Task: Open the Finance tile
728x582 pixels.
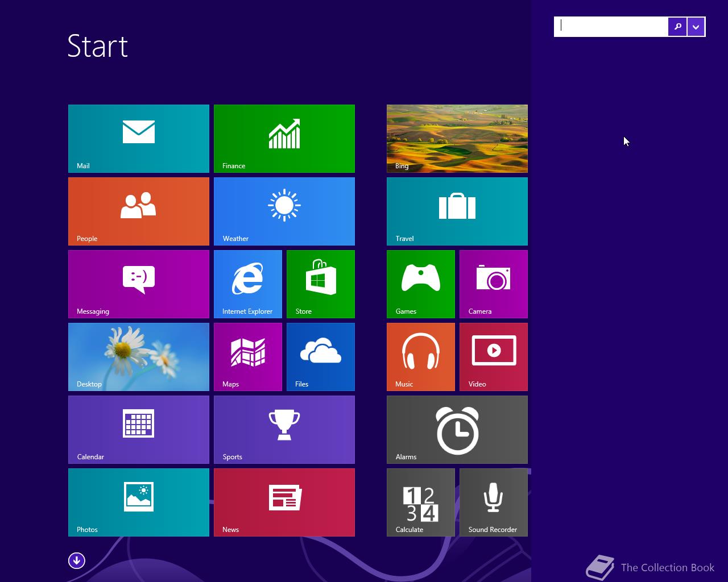Action: click(x=284, y=139)
